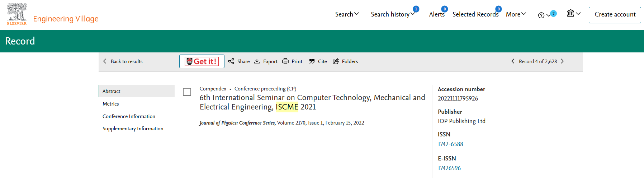Click the Selected Records count badge
The image size is (644, 182).
pos(498,9)
